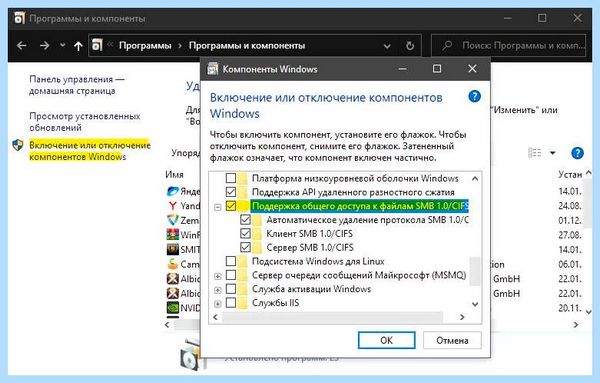600x383 pixels.
Task: Confirm changes with the OK button
Action: (x=386, y=340)
